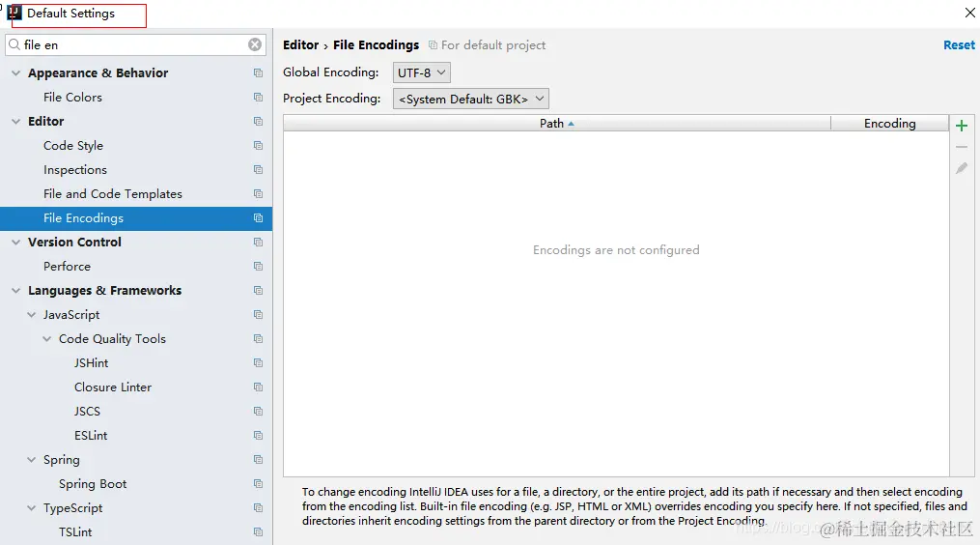Collapse the TypeScript node
Viewport: 980px width, 545px height.
pyautogui.click(x=31, y=508)
